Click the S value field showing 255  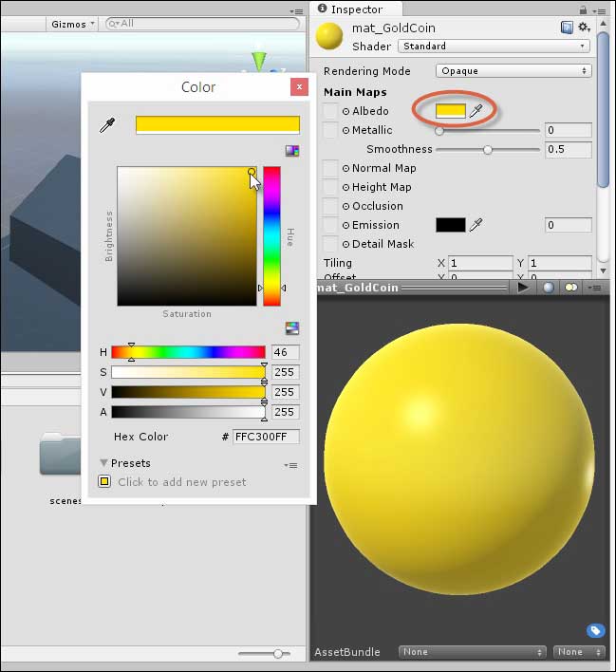pos(286,372)
